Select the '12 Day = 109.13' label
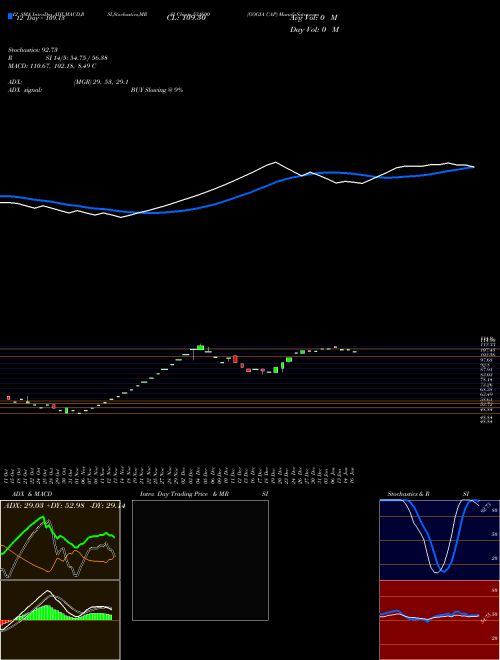 [x=40, y=18]
